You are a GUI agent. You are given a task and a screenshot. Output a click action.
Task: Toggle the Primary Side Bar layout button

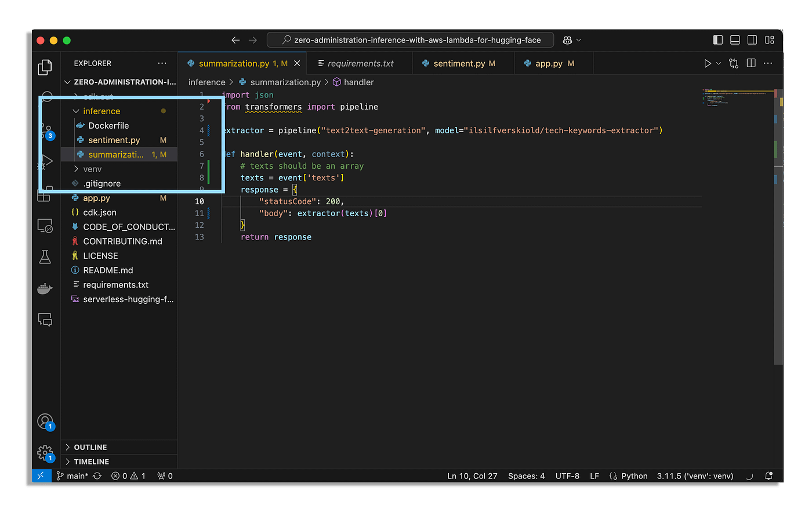tap(718, 40)
